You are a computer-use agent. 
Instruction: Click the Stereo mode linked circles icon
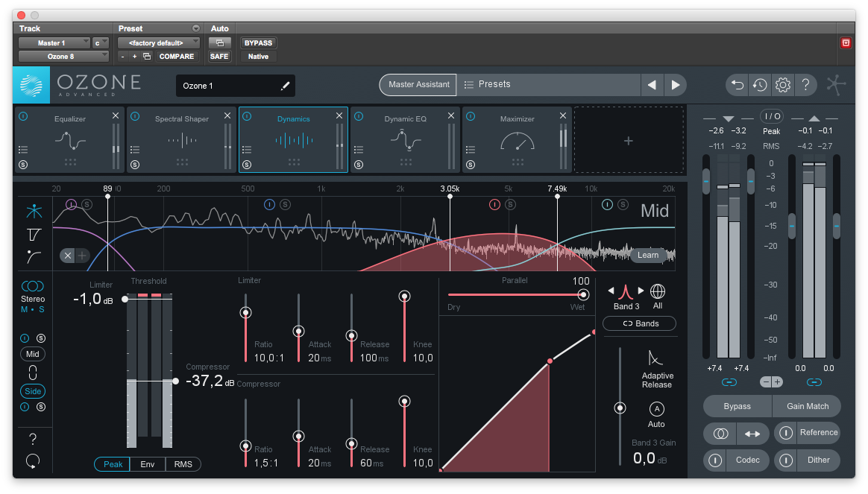click(x=33, y=286)
